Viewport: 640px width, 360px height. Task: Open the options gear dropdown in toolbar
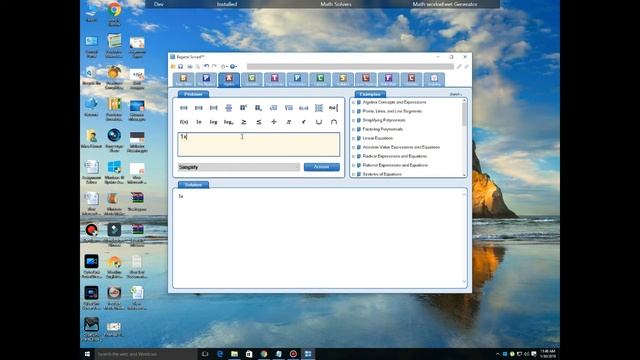(x=224, y=67)
